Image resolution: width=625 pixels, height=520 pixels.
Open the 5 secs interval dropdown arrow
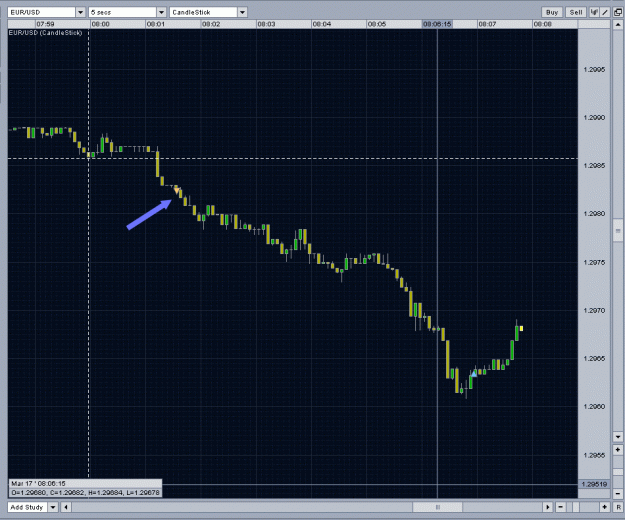[x=161, y=12]
